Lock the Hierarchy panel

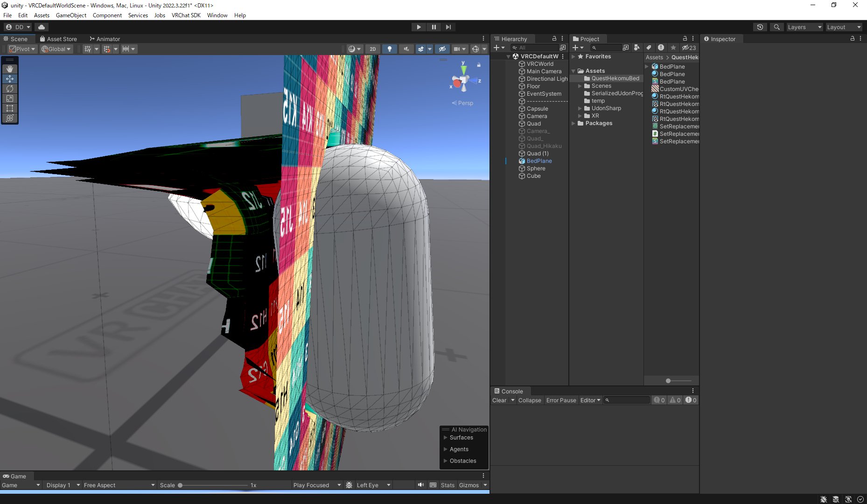point(554,39)
